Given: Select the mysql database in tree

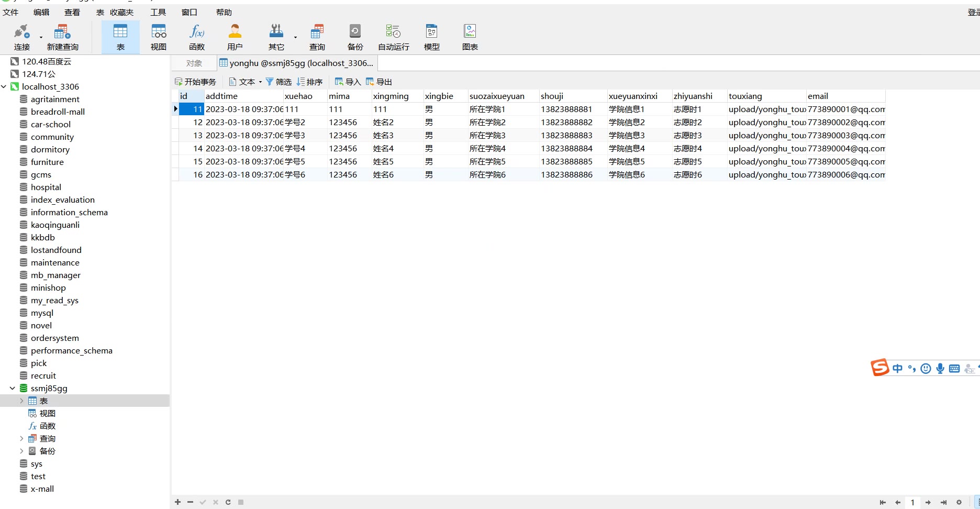Looking at the screenshot, I should coord(42,313).
